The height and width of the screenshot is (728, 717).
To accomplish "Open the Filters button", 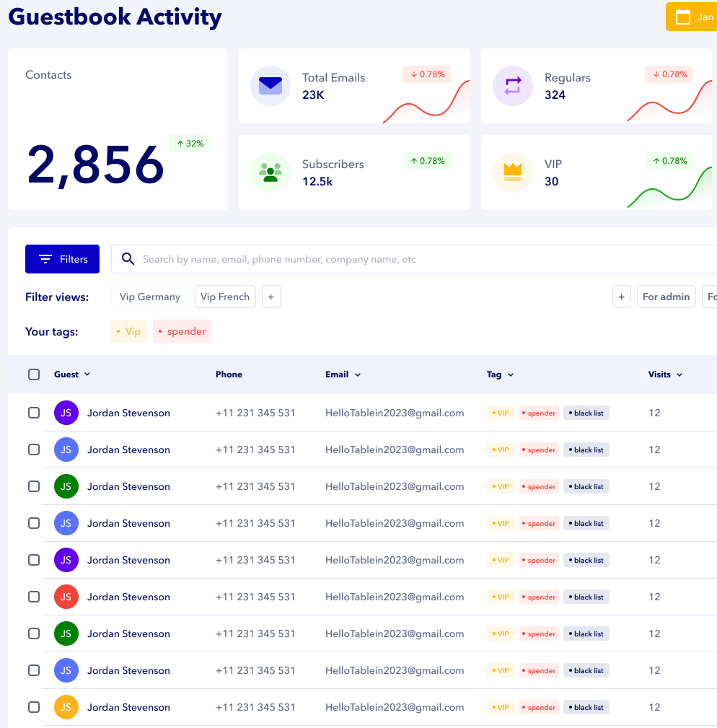I will click(x=62, y=259).
